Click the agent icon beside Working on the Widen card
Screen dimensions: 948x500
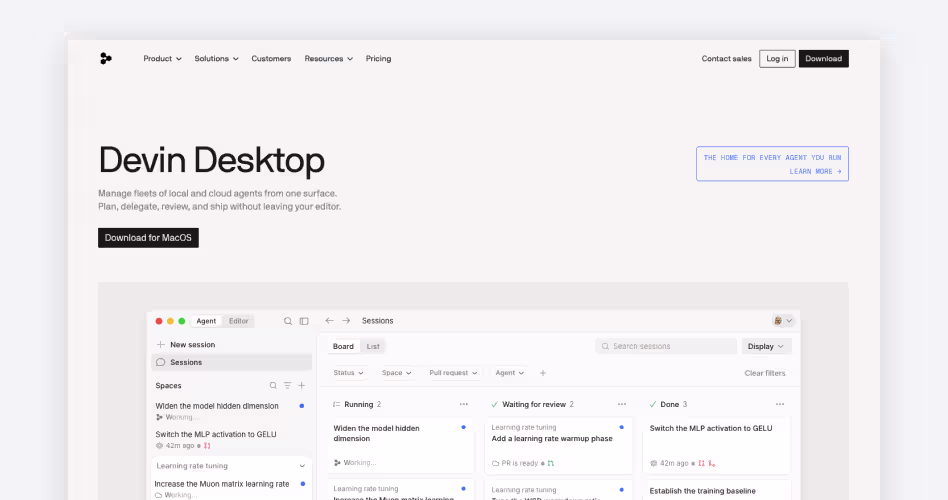point(337,463)
